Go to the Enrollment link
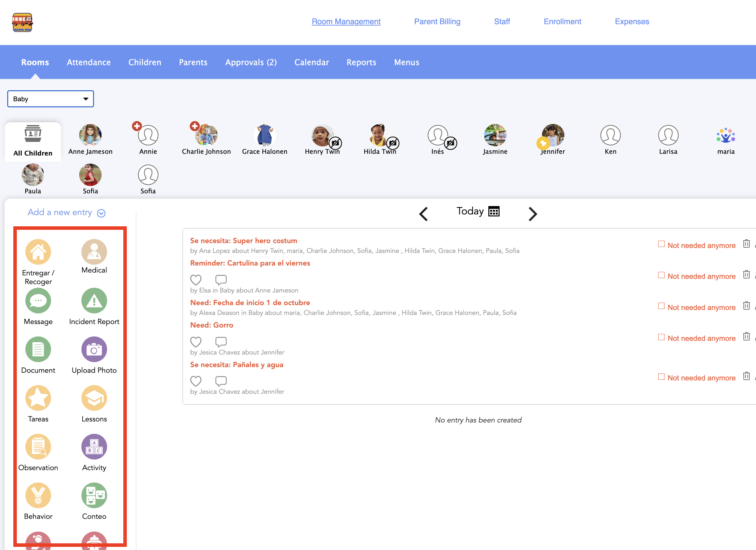The image size is (756, 550). pyautogui.click(x=562, y=21)
